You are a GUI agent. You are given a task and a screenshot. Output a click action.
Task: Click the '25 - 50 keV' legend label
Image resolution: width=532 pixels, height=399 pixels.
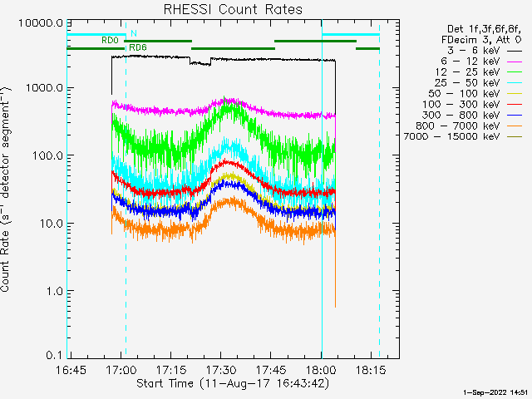coord(467,83)
